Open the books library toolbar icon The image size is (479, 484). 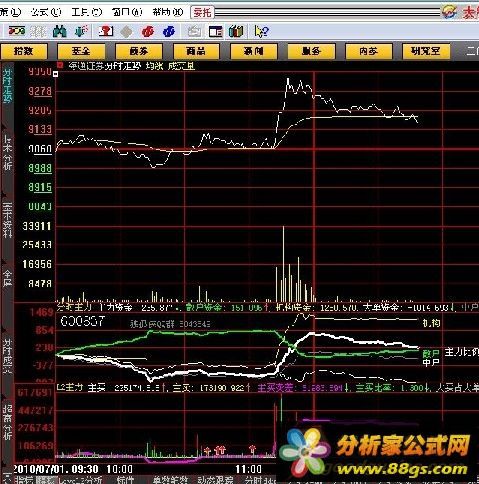pyautogui.click(x=236, y=32)
